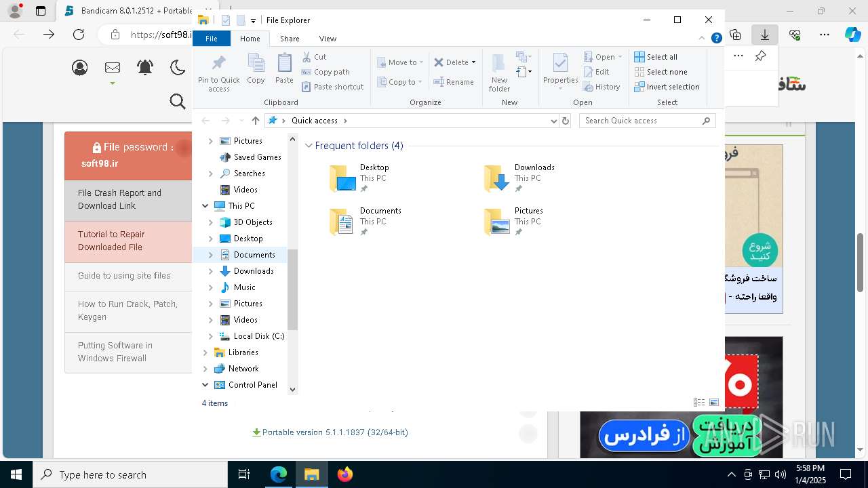Click Open in the Open group
The image size is (868, 488).
coord(602,57)
